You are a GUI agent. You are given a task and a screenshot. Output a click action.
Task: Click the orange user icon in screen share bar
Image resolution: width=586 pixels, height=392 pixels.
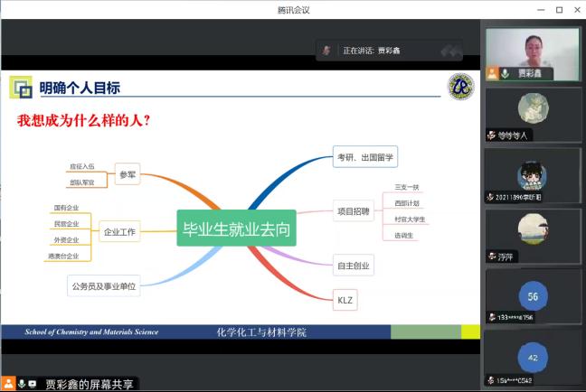(x=8, y=383)
